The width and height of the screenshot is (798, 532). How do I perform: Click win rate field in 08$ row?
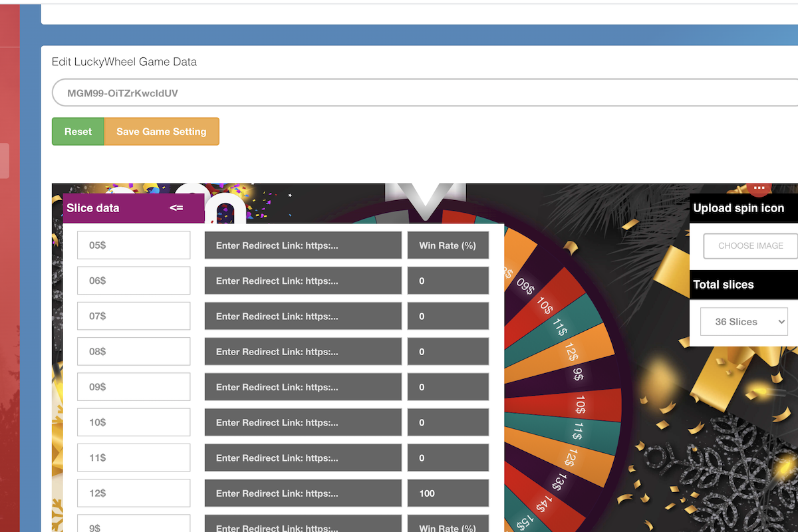[x=448, y=351]
